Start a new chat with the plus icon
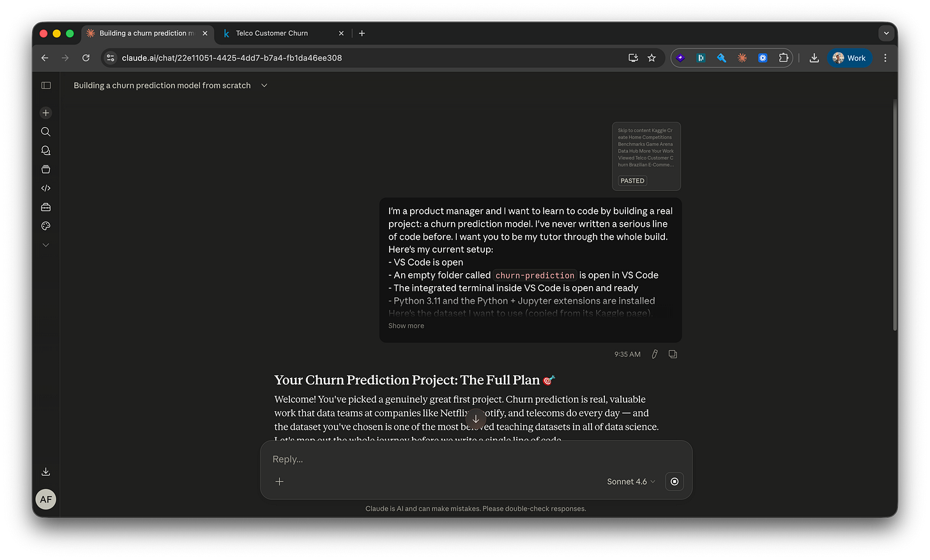930x560 pixels. 45,112
